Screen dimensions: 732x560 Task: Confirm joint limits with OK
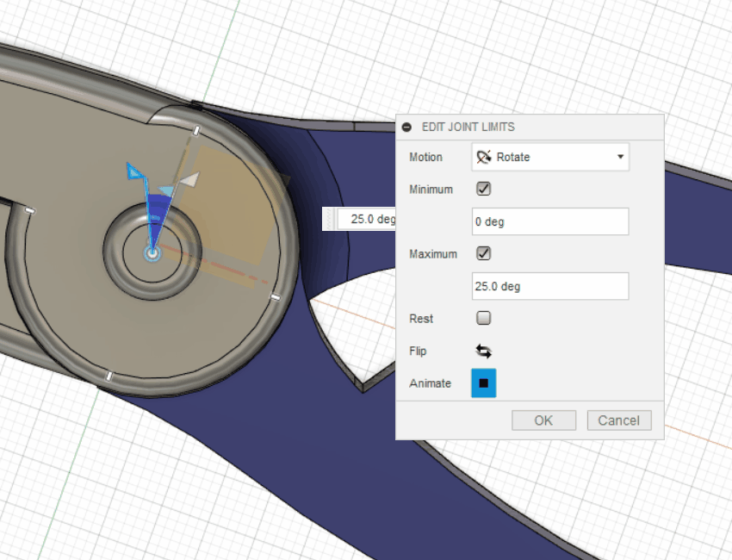coord(544,420)
